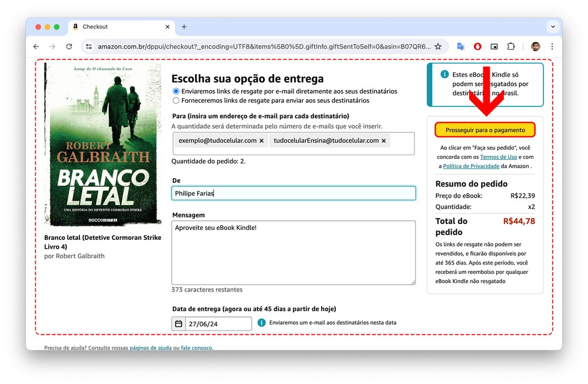Click the delivery date field 27/06/24
Screen dimensions: 588x384
(218, 323)
